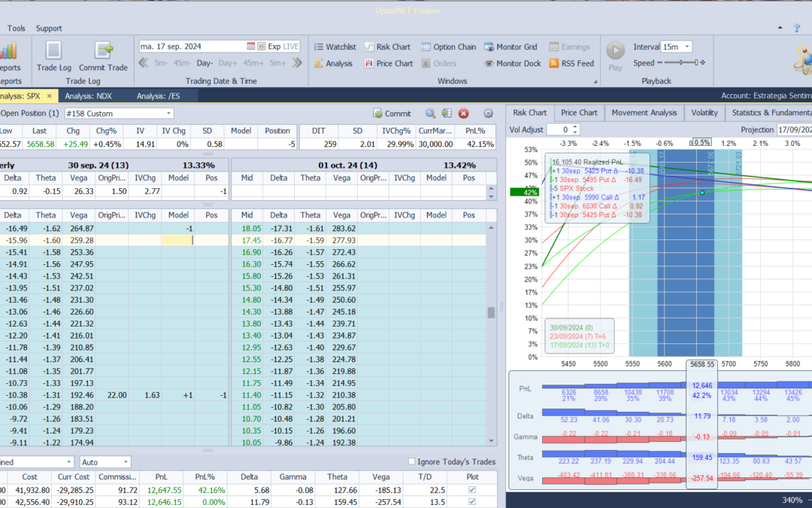Click the red delete position icon
812x508 pixels.
click(x=464, y=114)
